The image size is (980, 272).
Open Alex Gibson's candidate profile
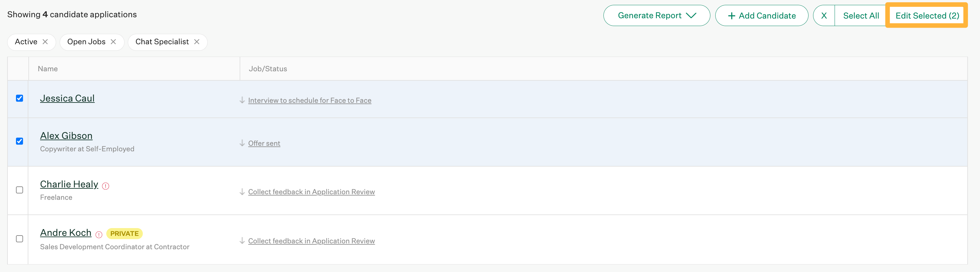pos(66,136)
